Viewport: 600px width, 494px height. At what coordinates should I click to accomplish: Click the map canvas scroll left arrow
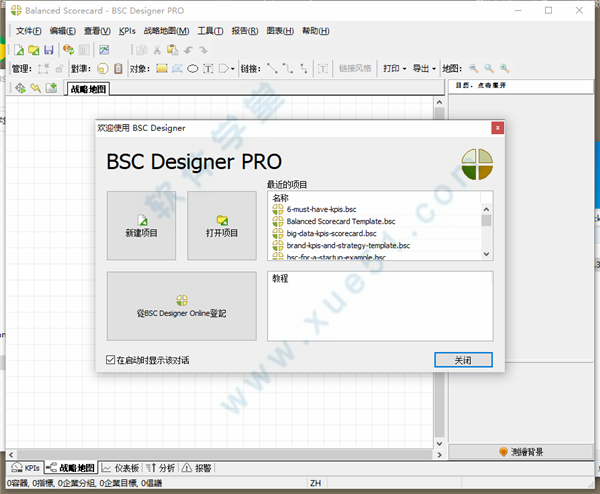pos(11,455)
